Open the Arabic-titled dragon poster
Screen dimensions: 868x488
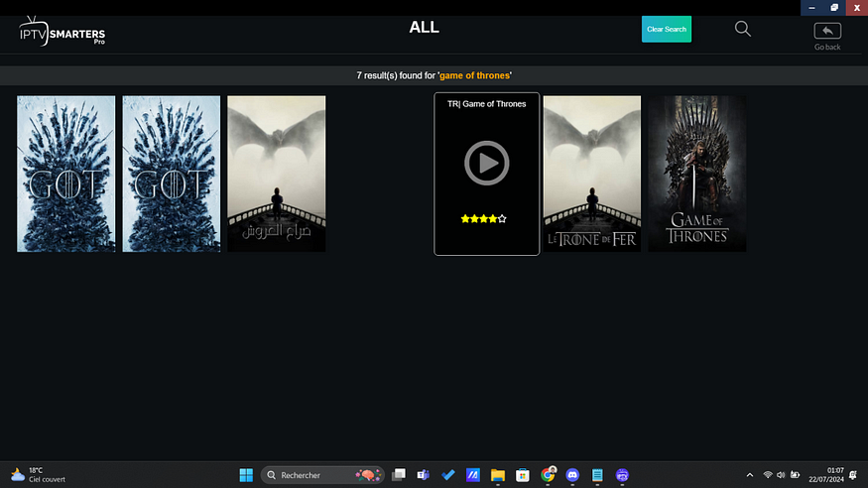[x=276, y=174]
